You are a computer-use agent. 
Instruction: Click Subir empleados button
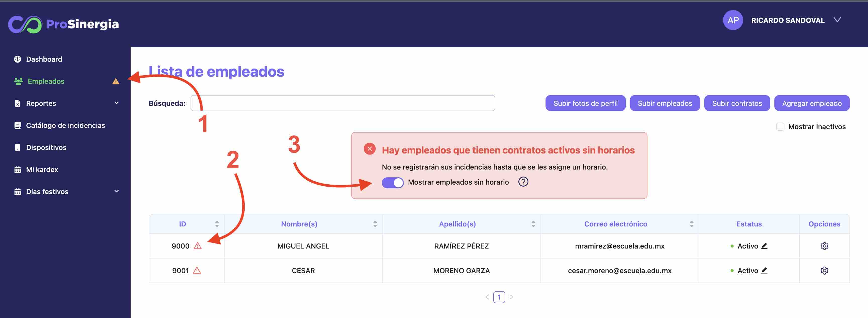[x=665, y=103]
